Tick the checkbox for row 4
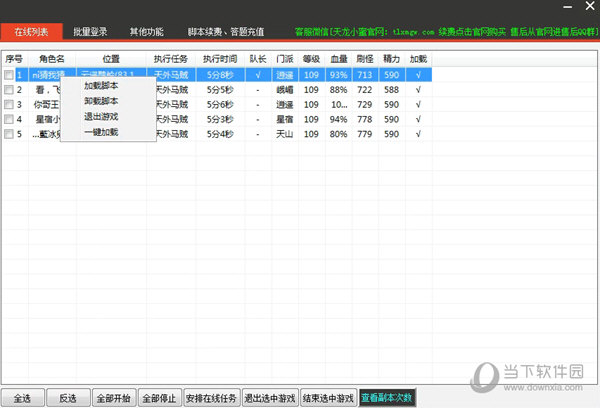Image resolution: width=600 pixels, height=408 pixels. [9, 119]
